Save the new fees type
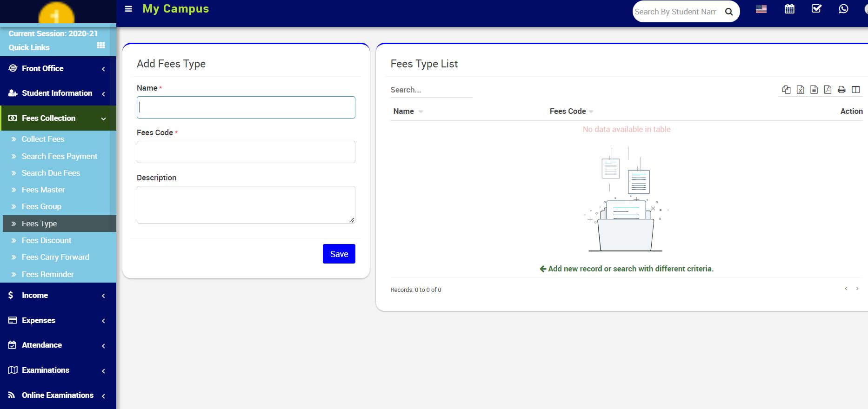The height and width of the screenshot is (409, 868). [x=339, y=254]
